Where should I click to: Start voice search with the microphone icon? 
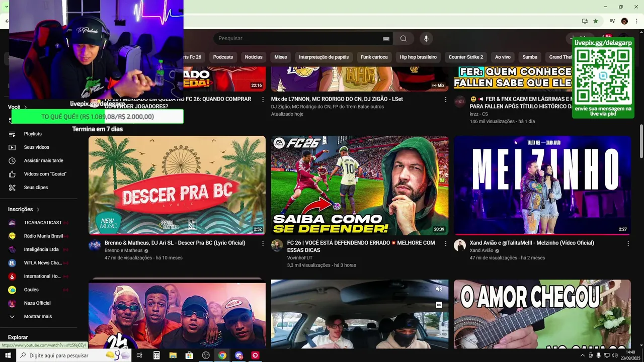pos(426,39)
